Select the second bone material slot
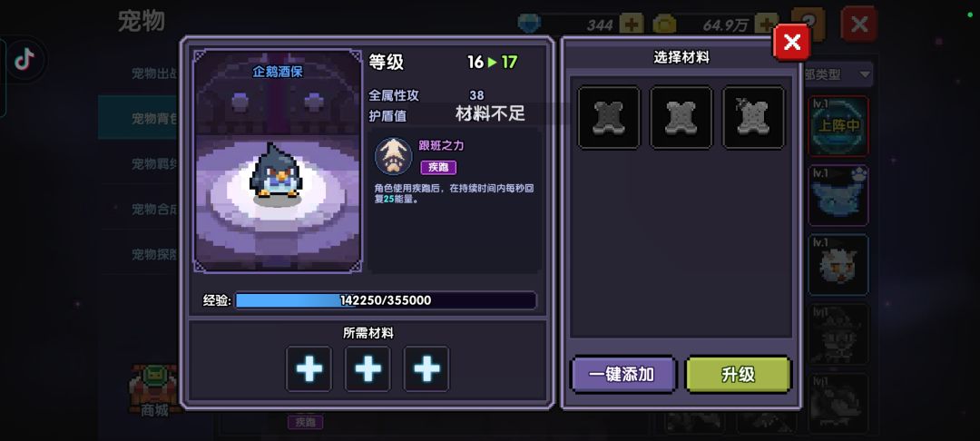 pyautogui.click(x=681, y=117)
